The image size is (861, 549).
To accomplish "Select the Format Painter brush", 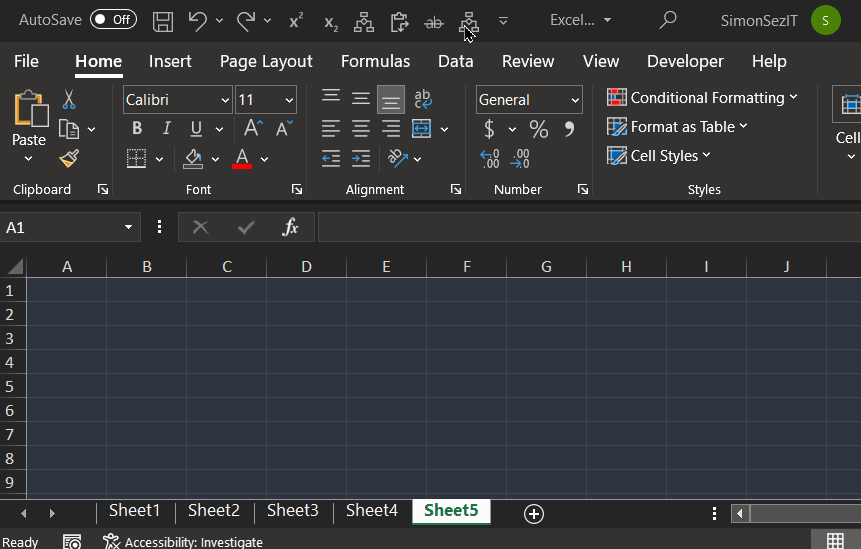I will (69, 159).
